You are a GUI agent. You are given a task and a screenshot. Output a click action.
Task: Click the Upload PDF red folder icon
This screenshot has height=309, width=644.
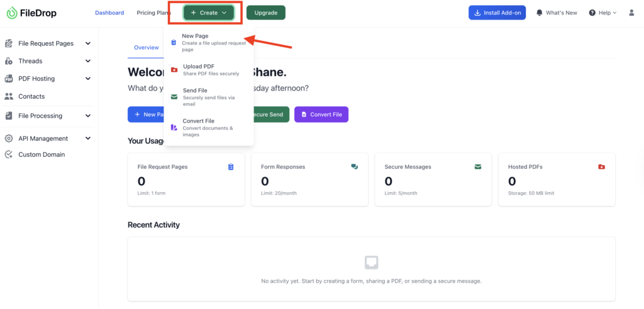(174, 70)
